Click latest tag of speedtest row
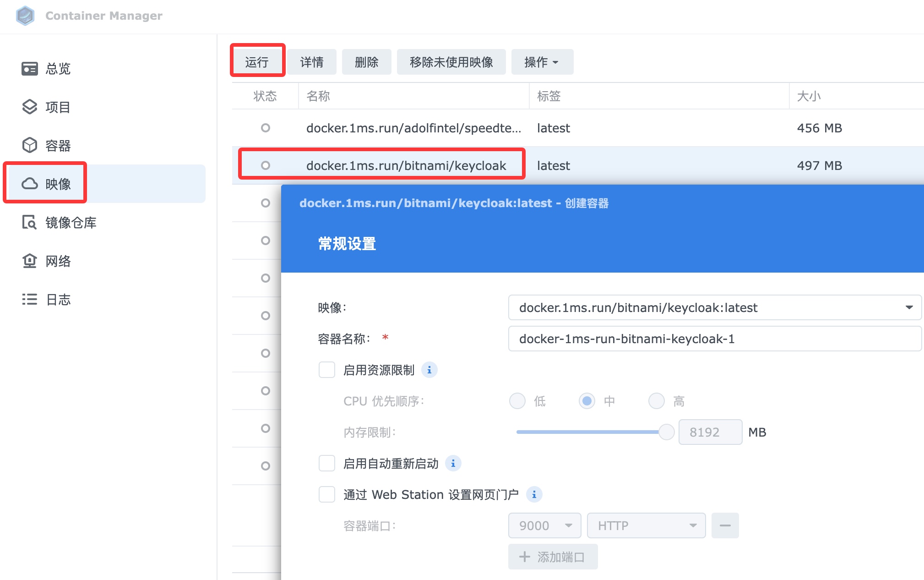Image resolution: width=924 pixels, height=580 pixels. [x=554, y=128]
